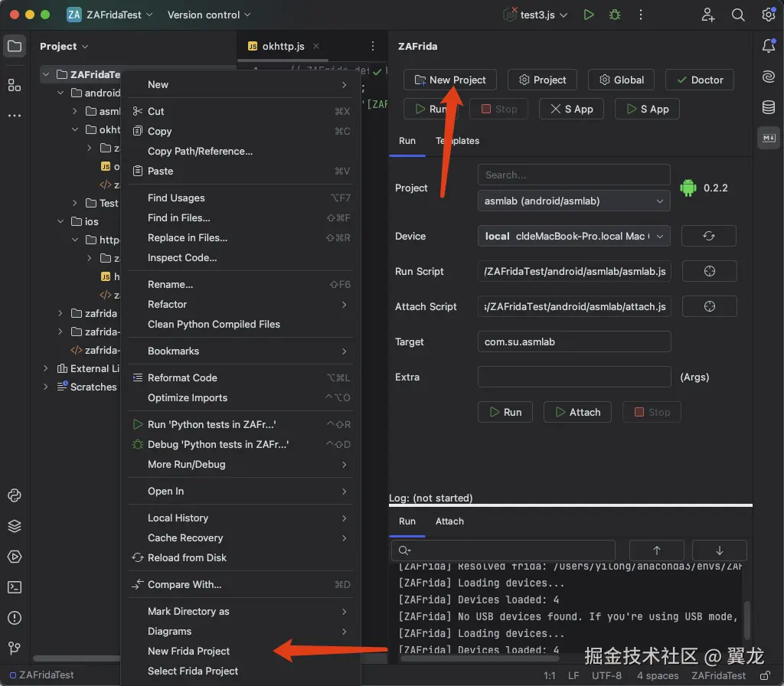Select Copy Path/Reference menu item
Screen dimensions: 784x686
point(240,151)
